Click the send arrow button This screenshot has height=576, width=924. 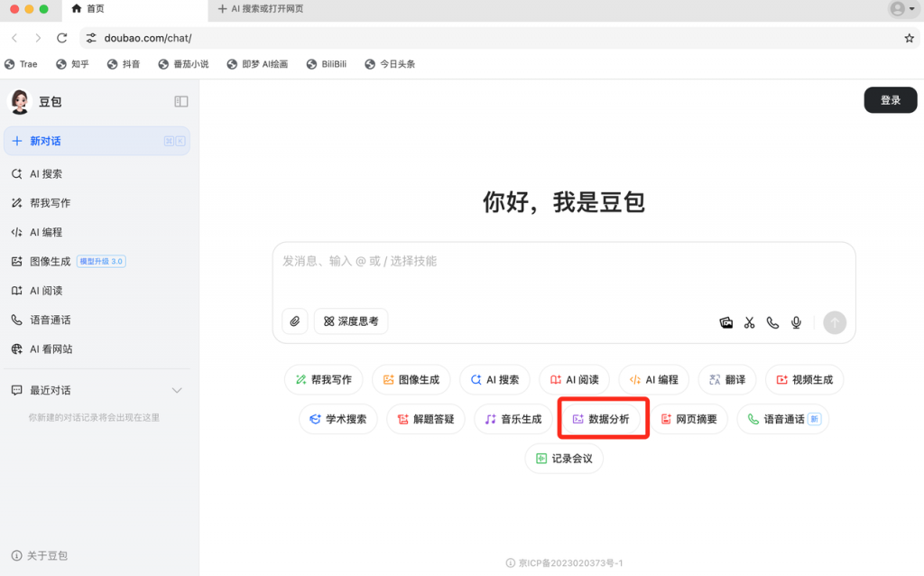(x=835, y=322)
